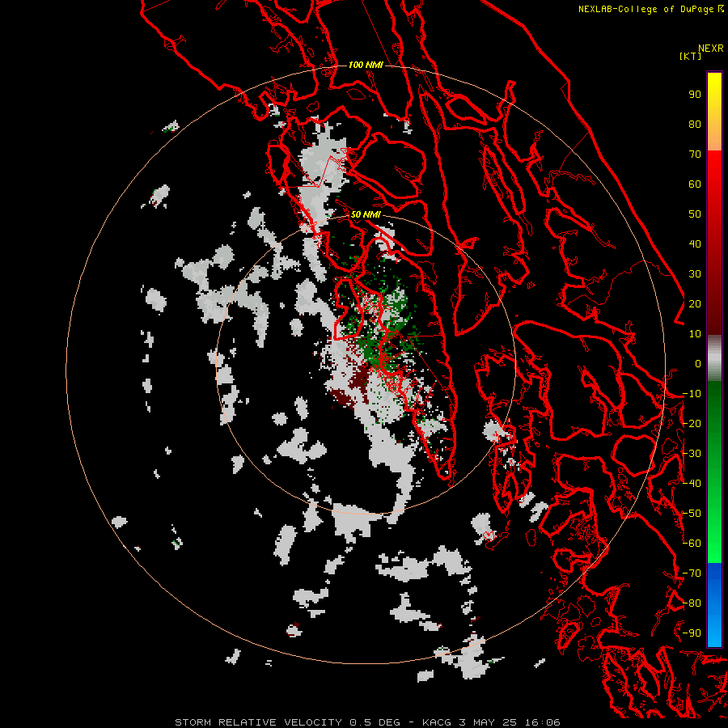Click the 90 value on velocity scale
The width and height of the screenshot is (728, 728).
pyautogui.click(x=695, y=95)
